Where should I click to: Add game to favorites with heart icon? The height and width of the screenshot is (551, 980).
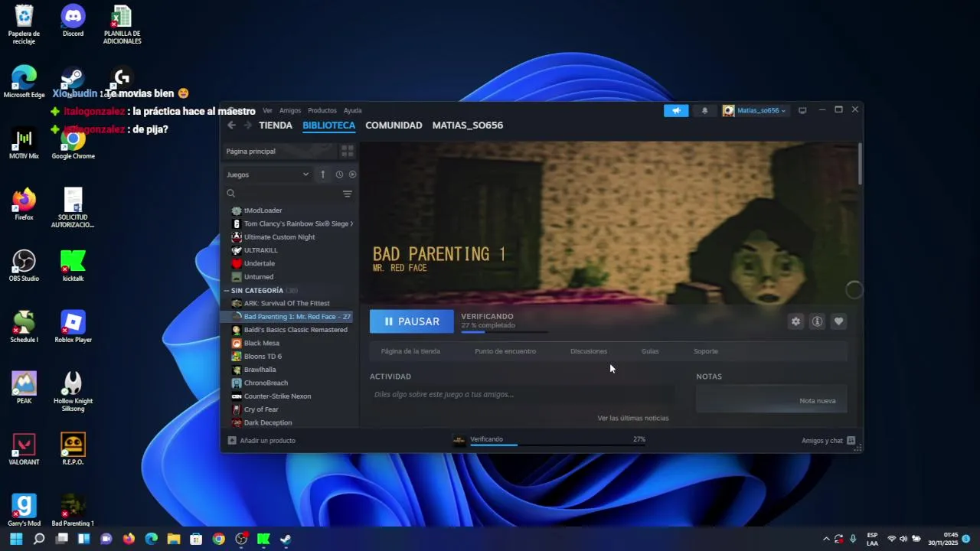[838, 321]
